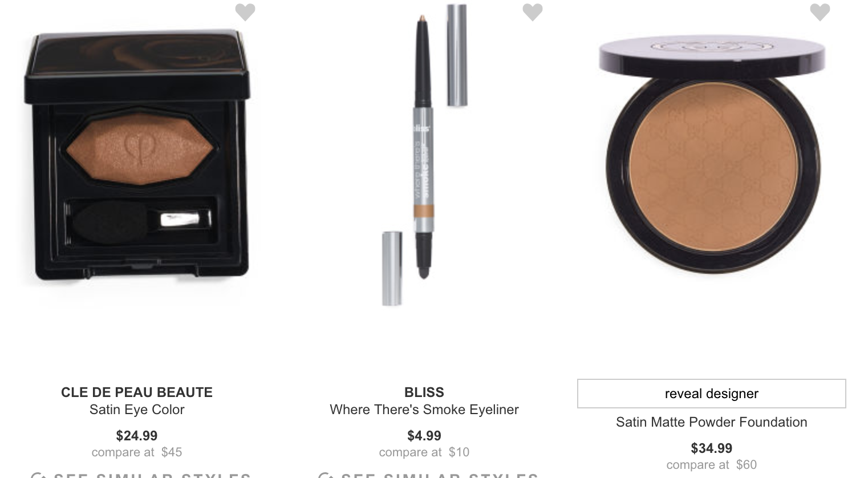Image resolution: width=868 pixels, height=478 pixels.
Task: Click the similar styles icon under eyeliner
Action: coord(326,475)
